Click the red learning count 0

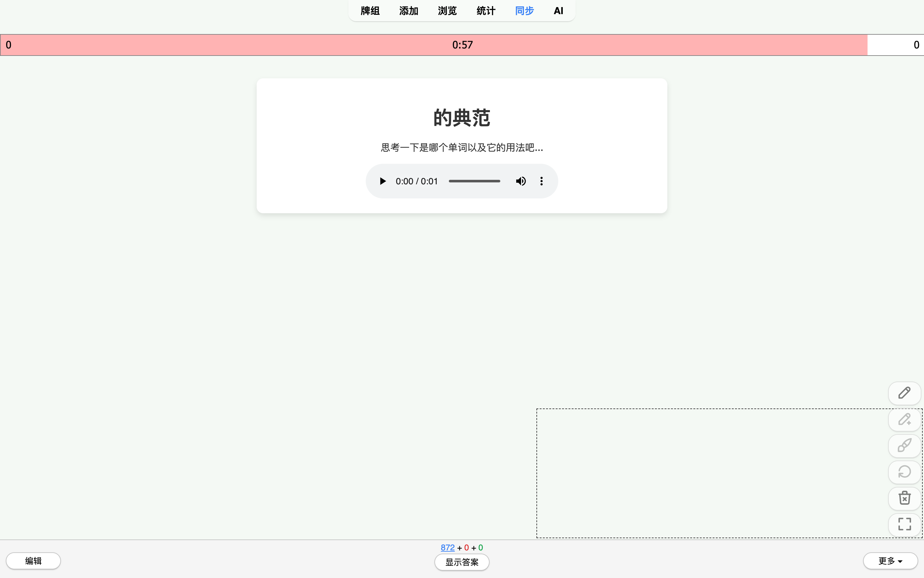466,547
